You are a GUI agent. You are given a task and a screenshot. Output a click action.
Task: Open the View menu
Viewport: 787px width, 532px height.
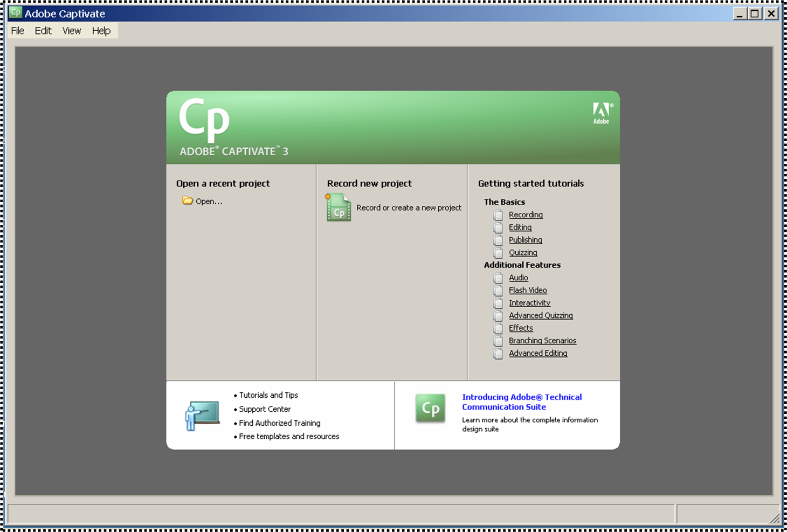tap(72, 31)
